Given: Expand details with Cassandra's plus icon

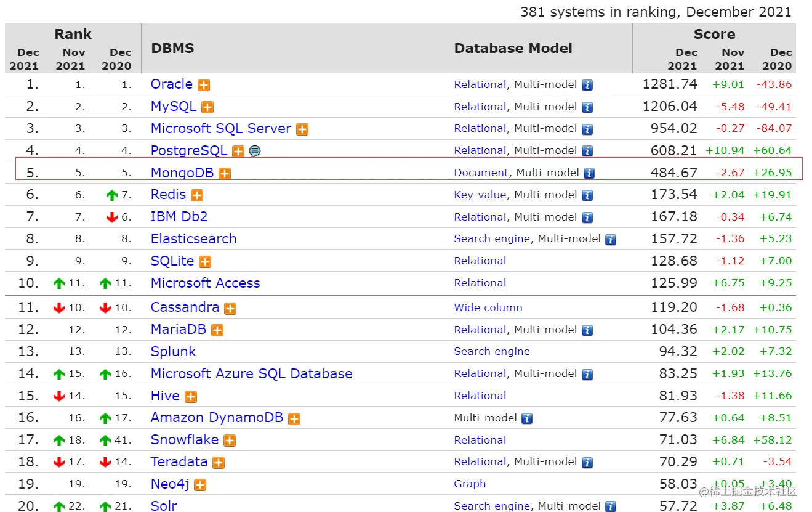Looking at the screenshot, I should click(230, 308).
